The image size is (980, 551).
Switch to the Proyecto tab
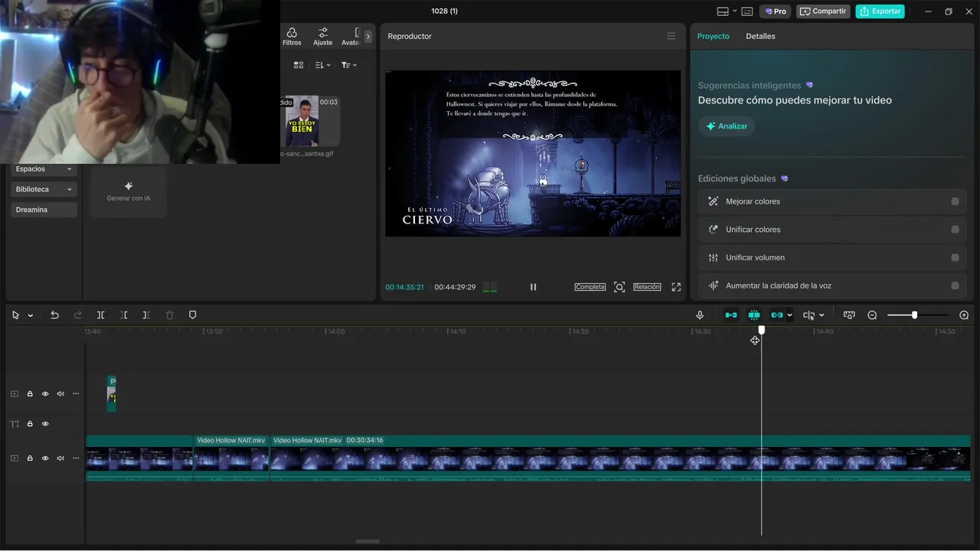tap(713, 36)
